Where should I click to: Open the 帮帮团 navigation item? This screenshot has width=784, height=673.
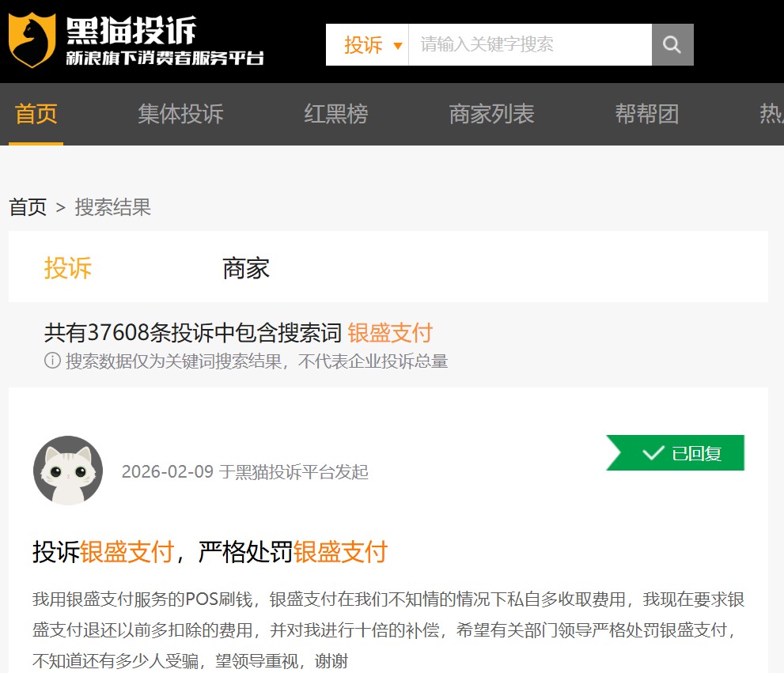click(647, 114)
